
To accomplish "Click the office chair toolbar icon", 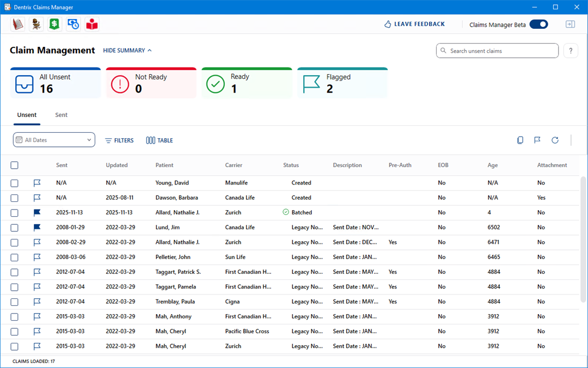I will (x=36, y=24).
